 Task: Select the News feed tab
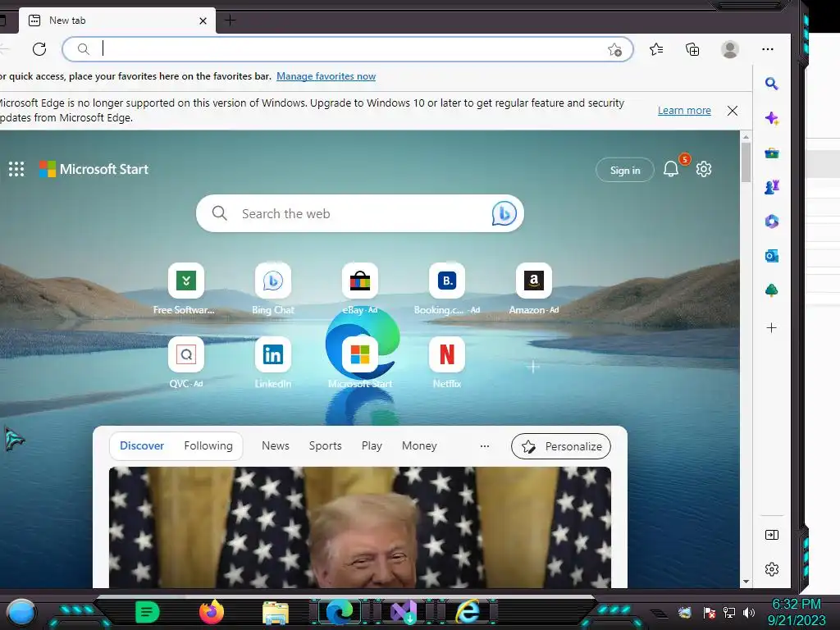[x=276, y=445]
